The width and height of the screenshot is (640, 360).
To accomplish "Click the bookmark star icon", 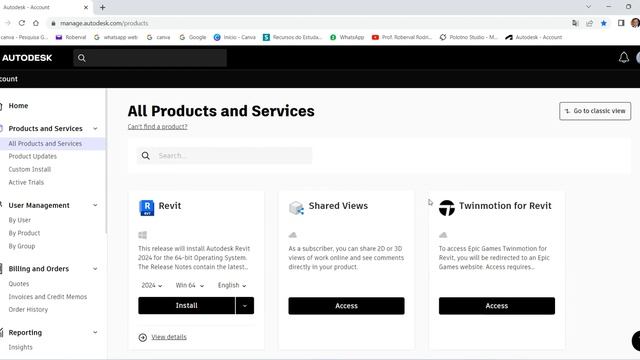I will [x=604, y=23].
